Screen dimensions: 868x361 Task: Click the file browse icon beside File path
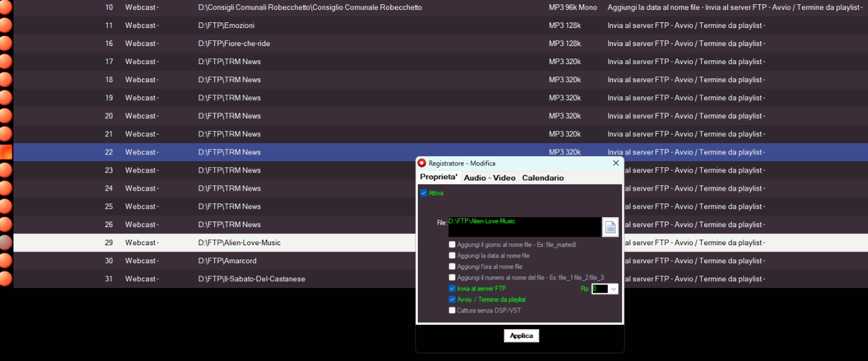point(610,227)
